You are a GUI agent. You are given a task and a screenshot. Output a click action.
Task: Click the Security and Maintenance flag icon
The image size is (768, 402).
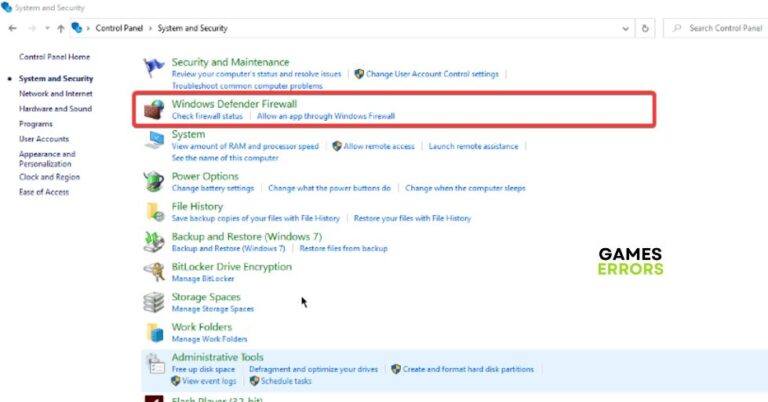click(154, 68)
